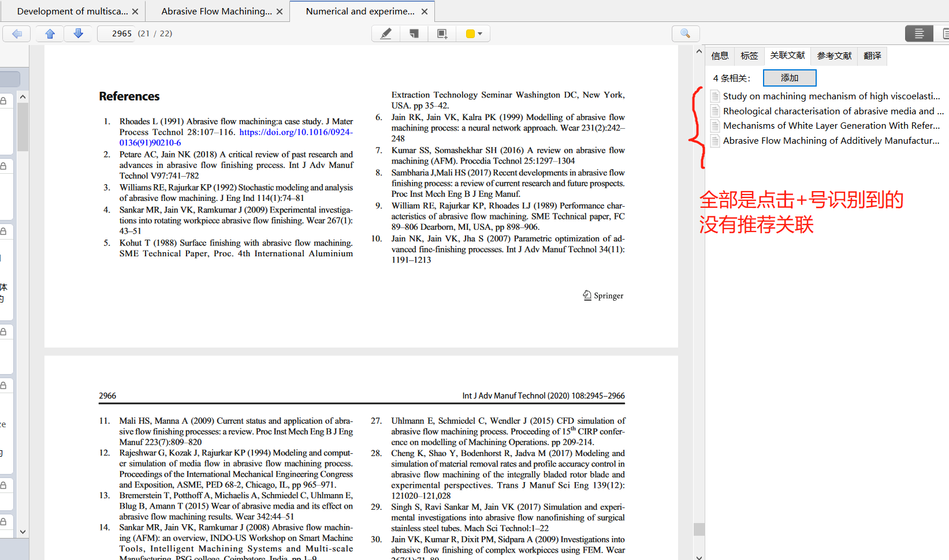Click document icon beside 'Mechanisms of White Layer'
Image resolution: width=949 pixels, height=560 pixels.
[x=715, y=125]
